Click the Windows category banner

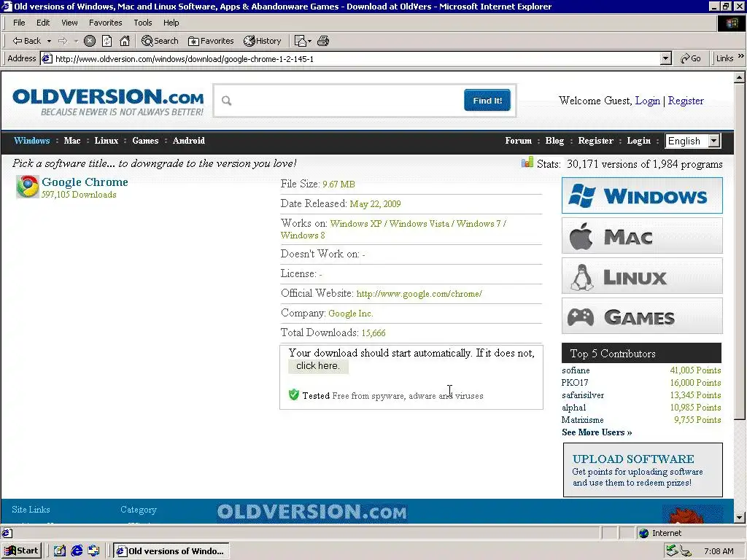tap(642, 195)
